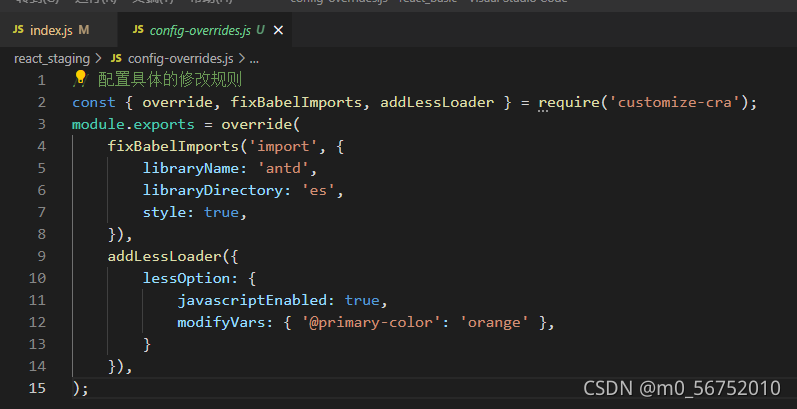Click line number 1 in gutter
Screen dimensions: 797x409
tap(41, 80)
